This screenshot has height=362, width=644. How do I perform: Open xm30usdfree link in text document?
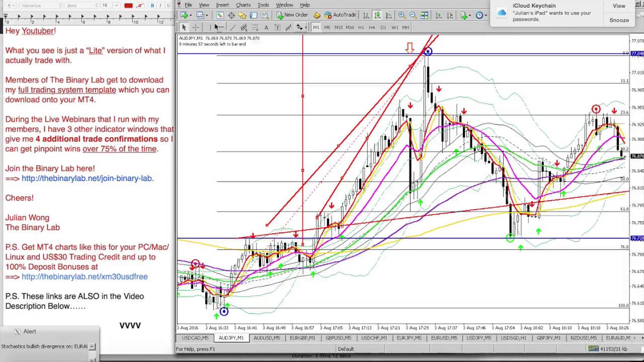[85, 277]
